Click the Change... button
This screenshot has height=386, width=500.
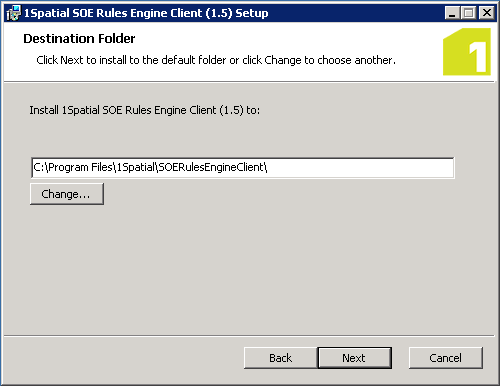(x=67, y=194)
